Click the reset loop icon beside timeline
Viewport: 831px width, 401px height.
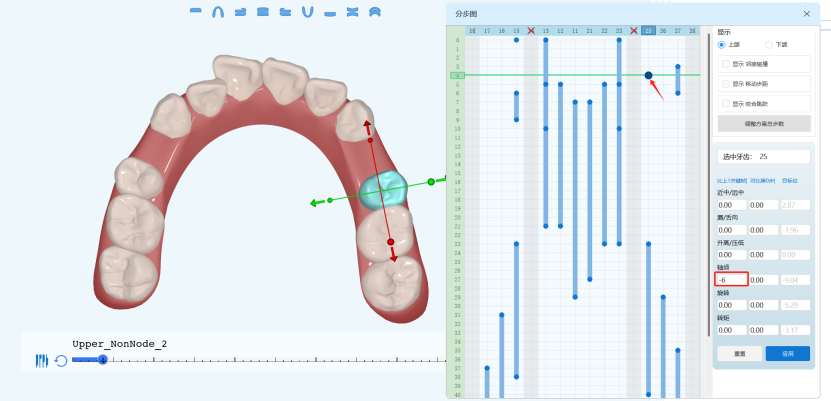pyautogui.click(x=61, y=360)
